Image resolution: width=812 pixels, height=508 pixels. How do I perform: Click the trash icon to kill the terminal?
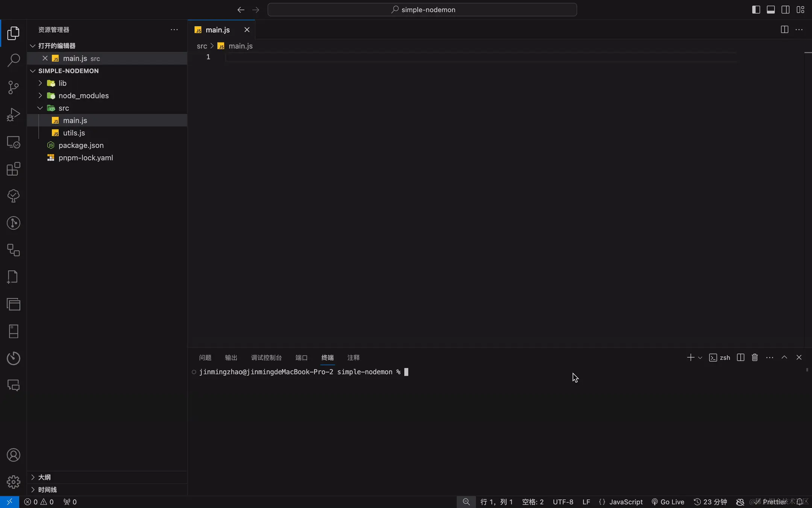point(754,357)
